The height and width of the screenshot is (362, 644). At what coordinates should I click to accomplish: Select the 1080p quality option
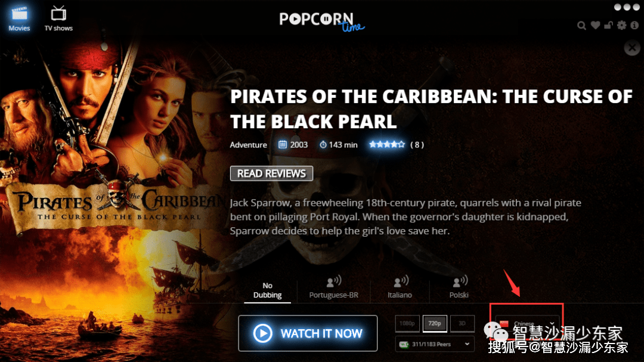click(407, 323)
